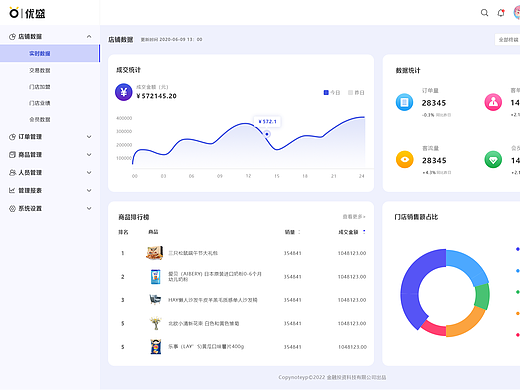The image size is (520, 390).
Task: Click the green diamond member icon
Action: point(493,159)
